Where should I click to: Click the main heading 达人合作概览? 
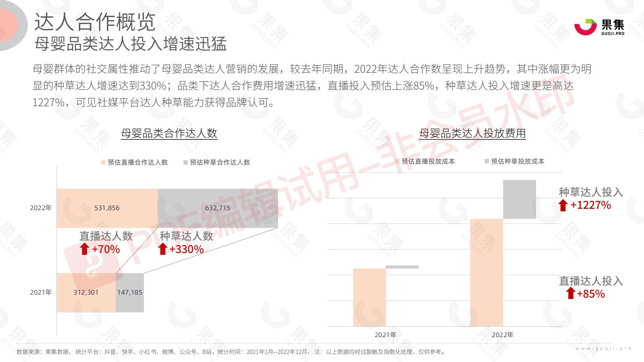[x=95, y=22]
